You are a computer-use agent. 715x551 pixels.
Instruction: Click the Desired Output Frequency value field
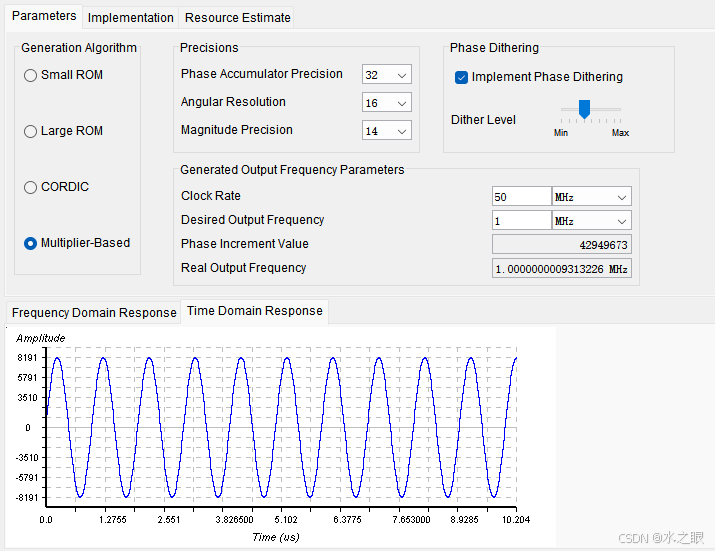[x=522, y=221]
